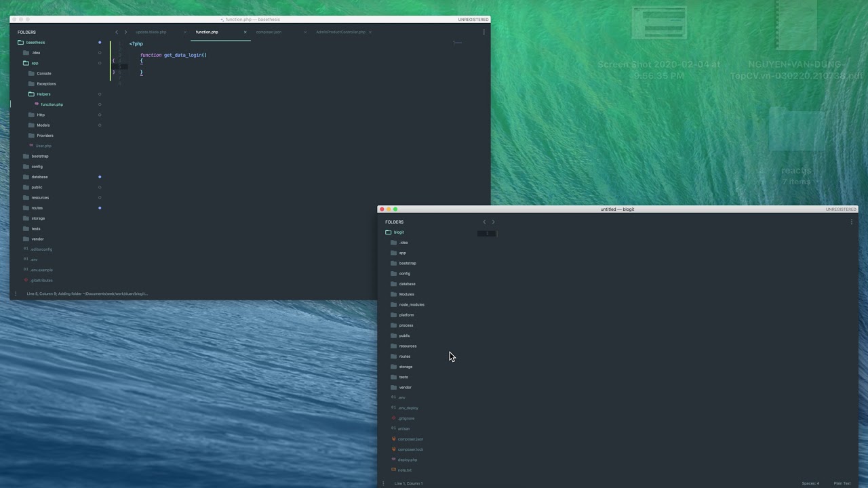
Task: Select the NGUYEN-VAN-DUNG PDF on the desktop
Action: pos(796,42)
